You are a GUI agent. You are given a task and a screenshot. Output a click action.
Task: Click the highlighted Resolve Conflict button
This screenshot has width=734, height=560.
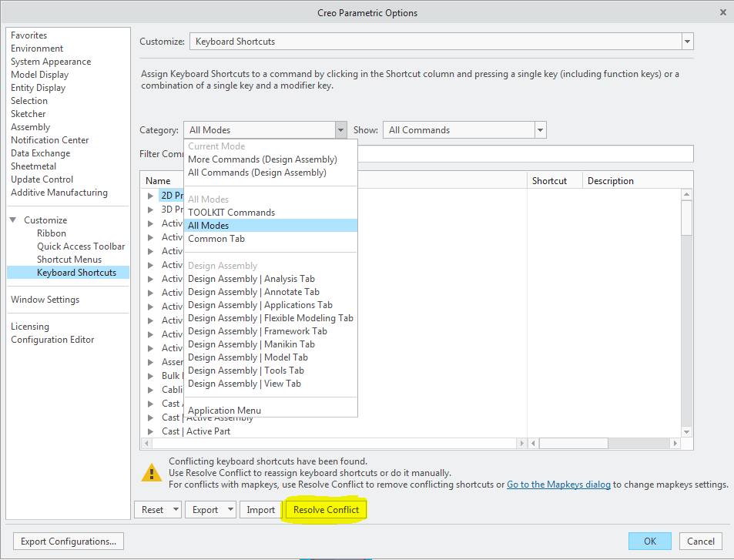click(325, 509)
